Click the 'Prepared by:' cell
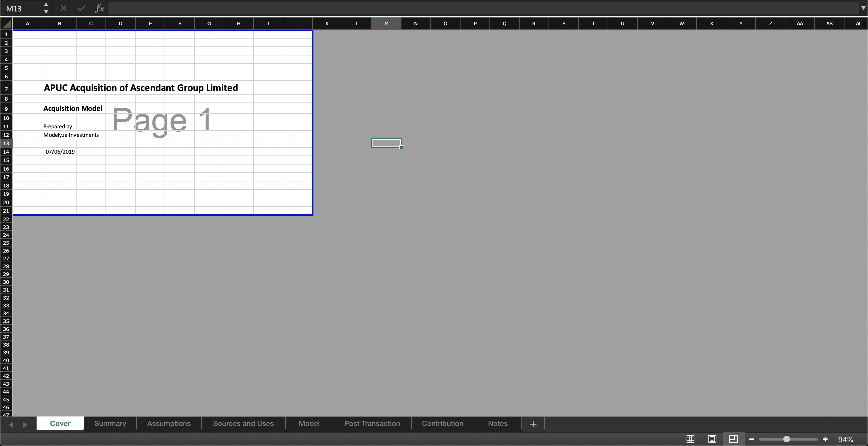The image size is (868, 446). 59,127
